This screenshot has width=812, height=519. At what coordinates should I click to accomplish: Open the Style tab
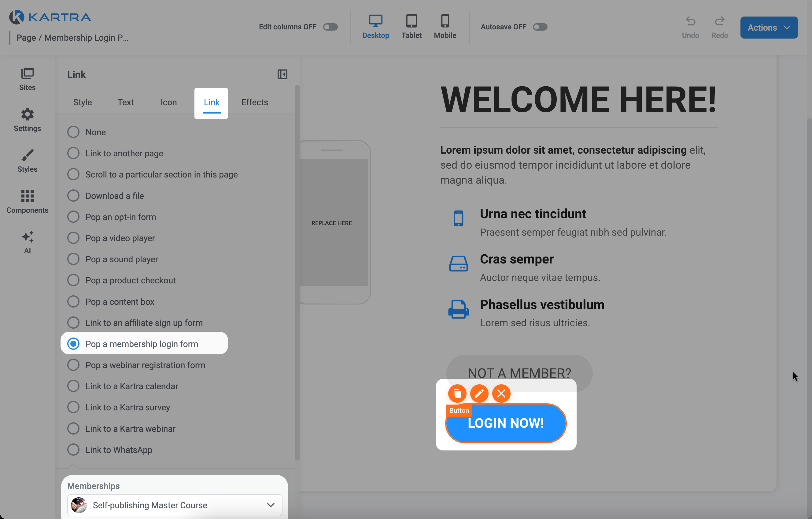(83, 102)
